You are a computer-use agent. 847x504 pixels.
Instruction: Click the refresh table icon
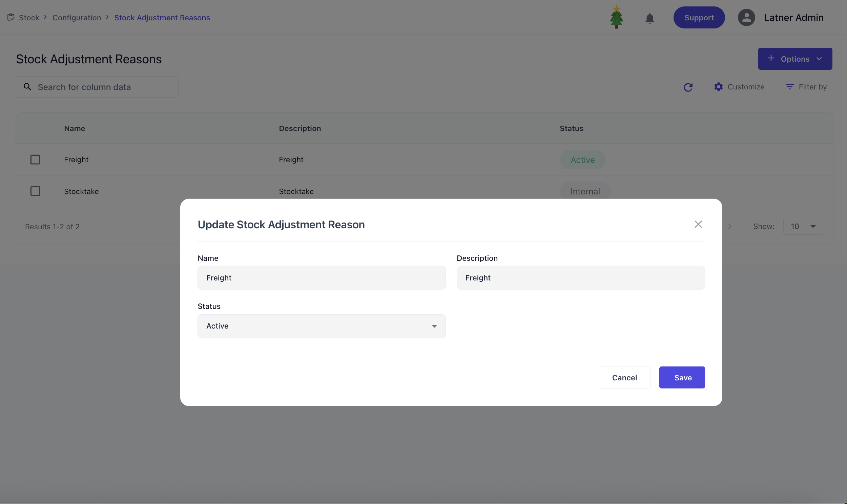[x=688, y=87]
